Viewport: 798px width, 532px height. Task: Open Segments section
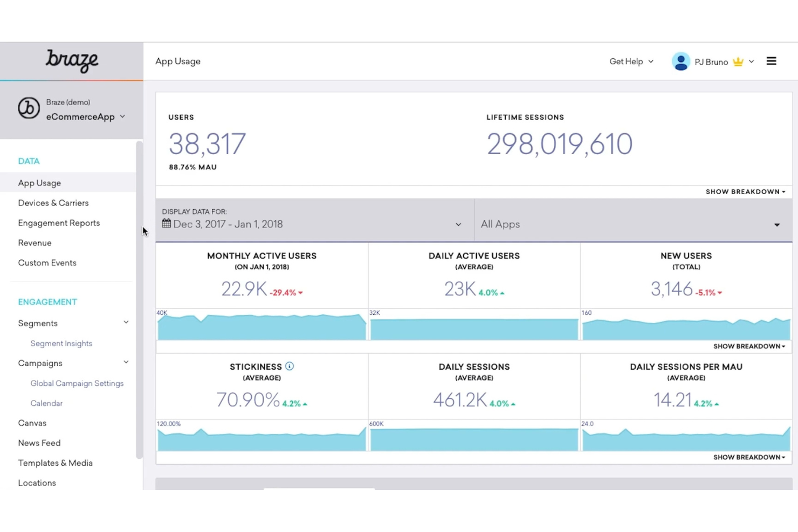(x=38, y=323)
